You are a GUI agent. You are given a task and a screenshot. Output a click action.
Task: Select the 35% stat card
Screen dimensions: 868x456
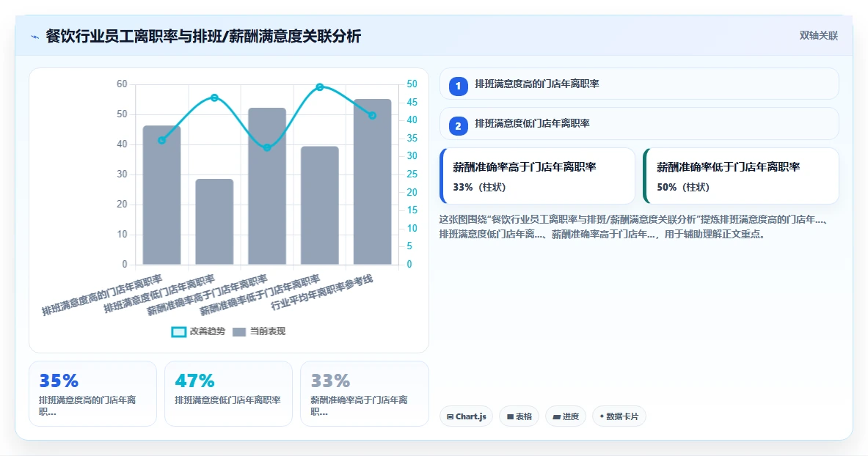pos(92,394)
